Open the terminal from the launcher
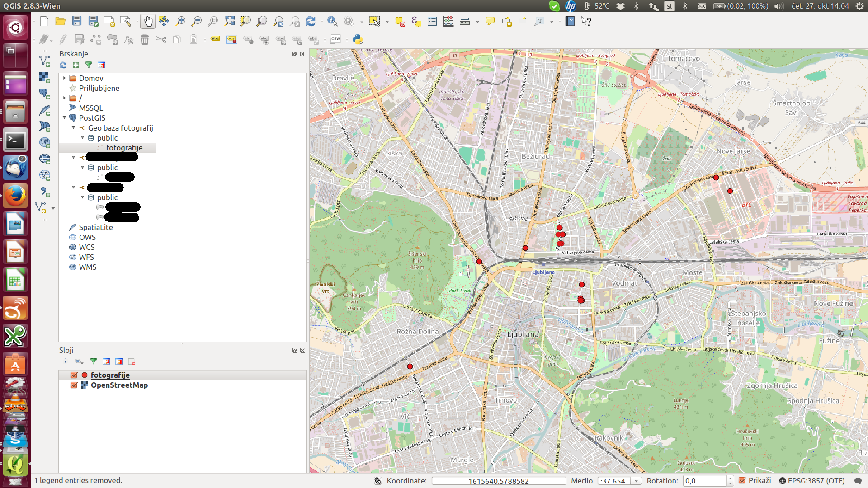Image resolution: width=868 pixels, height=488 pixels. click(x=15, y=140)
